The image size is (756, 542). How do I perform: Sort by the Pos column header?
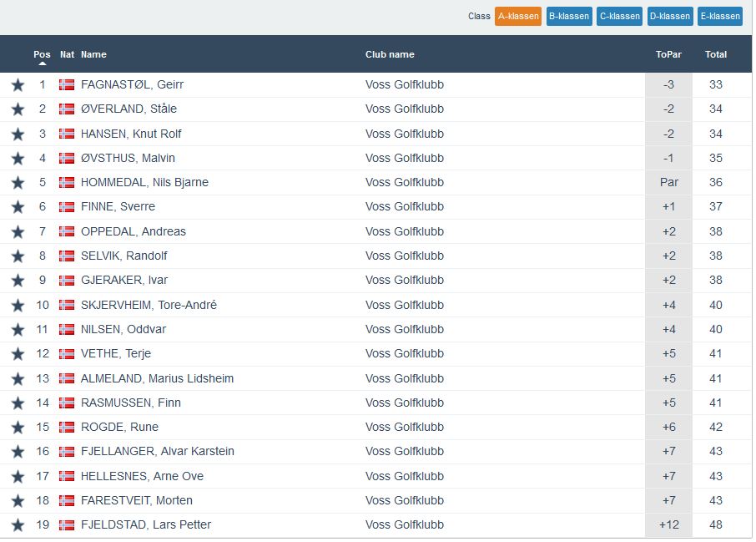(42, 55)
